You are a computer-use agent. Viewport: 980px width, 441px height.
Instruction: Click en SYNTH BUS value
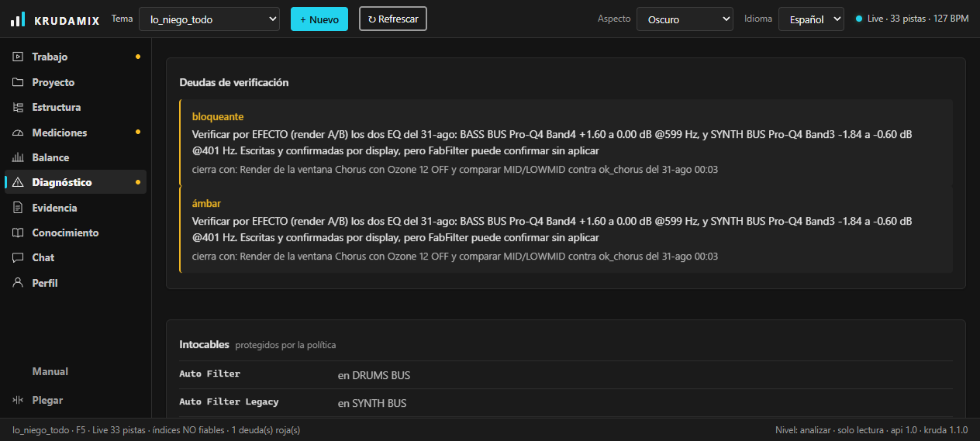(x=372, y=403)
